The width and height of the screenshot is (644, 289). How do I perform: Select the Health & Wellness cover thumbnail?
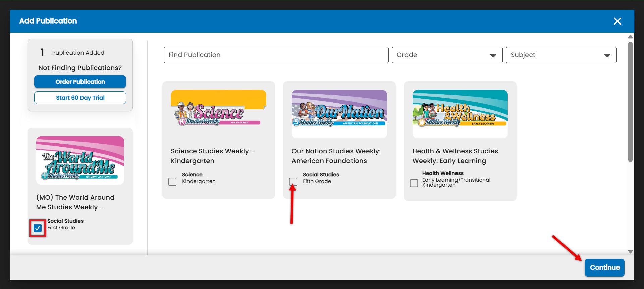[460, 114]
